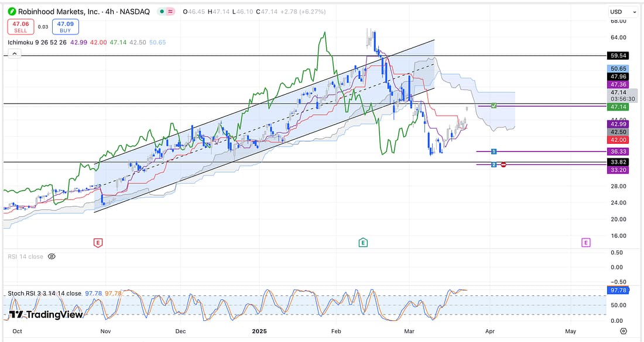Click the market status indicator pill
Screen dimensions: 644x342
(x=169, y=11)
